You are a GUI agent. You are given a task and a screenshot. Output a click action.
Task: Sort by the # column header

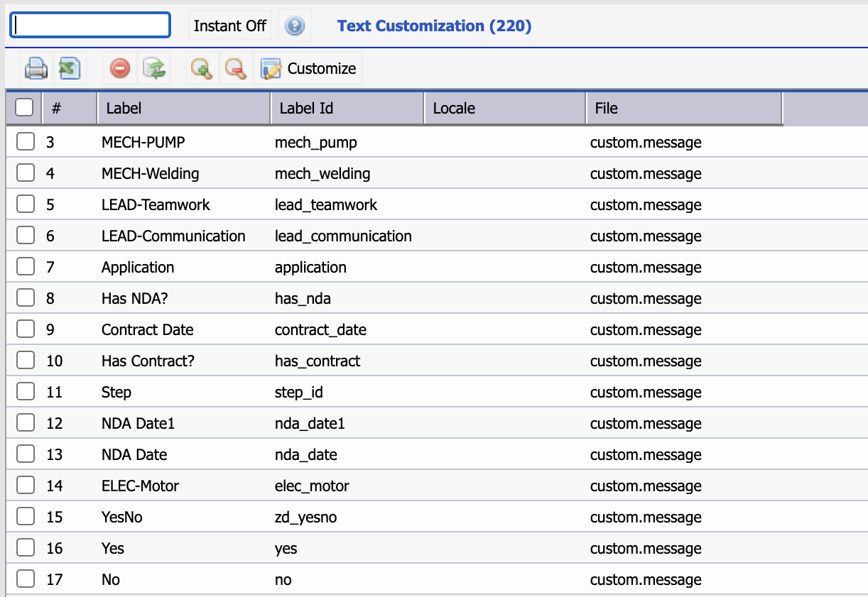coord(70,109)
